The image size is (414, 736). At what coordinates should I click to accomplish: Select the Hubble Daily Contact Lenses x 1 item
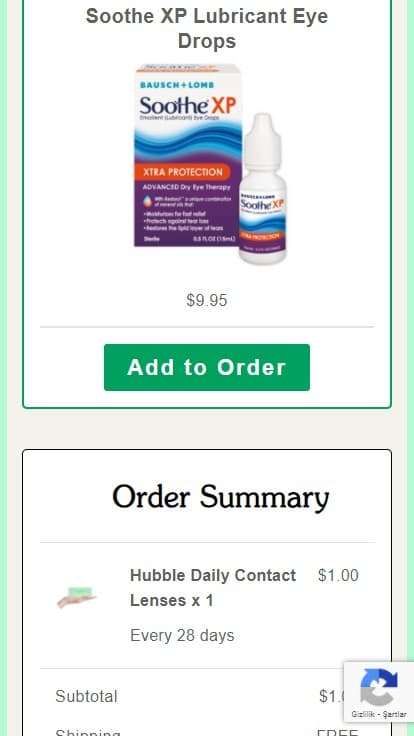click(x=213, y=588)
